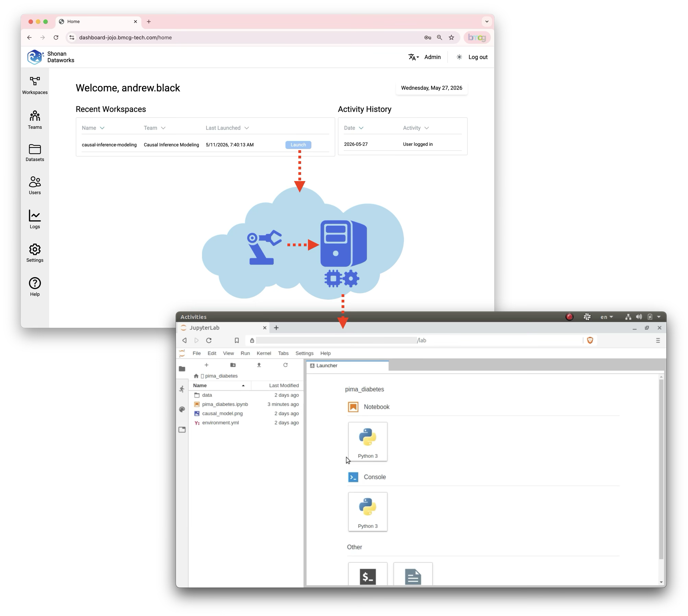Image resolution: width=688 pixels, height=616 pixels.
Task: Toggle the light/dark theme sun icon
Action: [459, 57]
